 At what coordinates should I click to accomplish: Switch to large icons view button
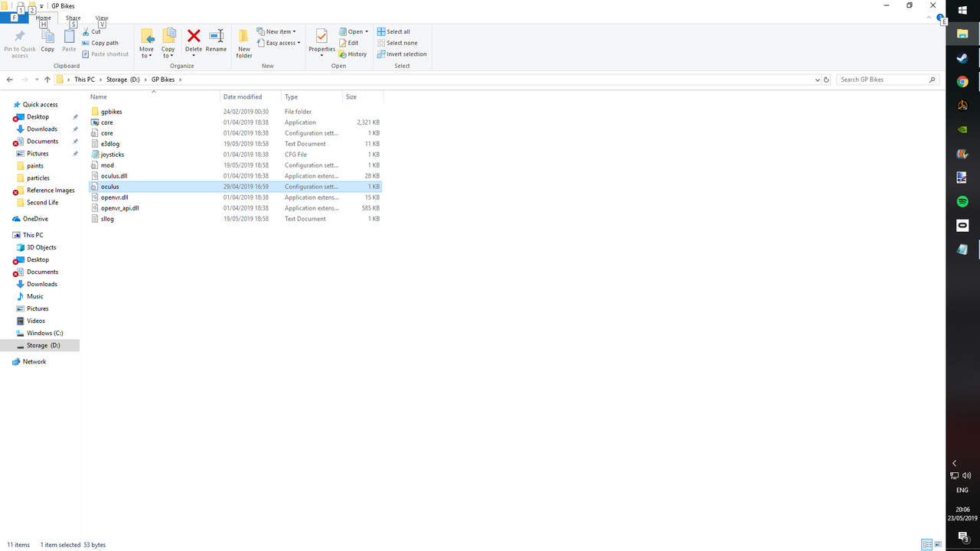(938, 545)
